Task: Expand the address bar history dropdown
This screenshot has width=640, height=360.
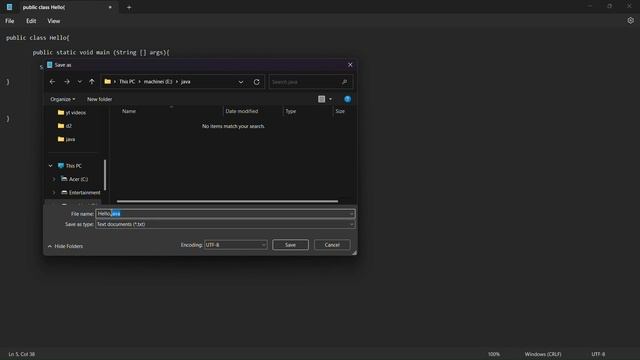Action: 241,82
